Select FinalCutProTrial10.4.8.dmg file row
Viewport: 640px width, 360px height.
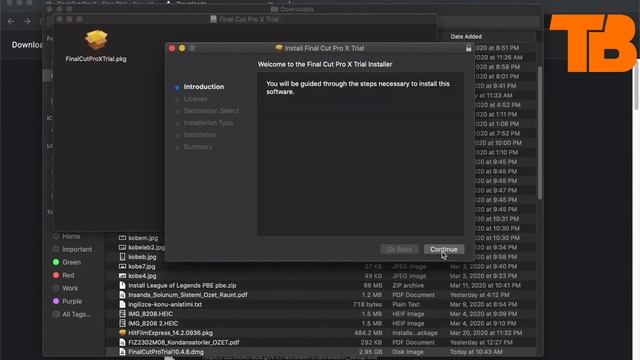320,352
